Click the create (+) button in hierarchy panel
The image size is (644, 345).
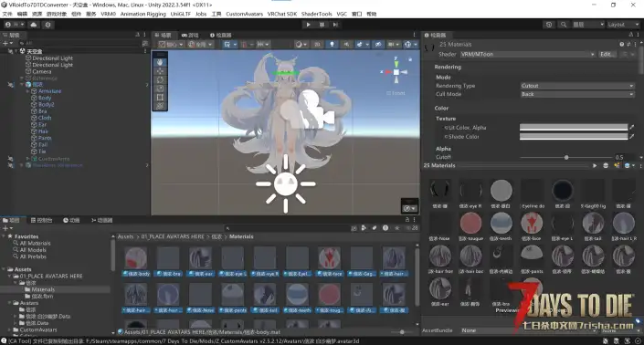7,43
